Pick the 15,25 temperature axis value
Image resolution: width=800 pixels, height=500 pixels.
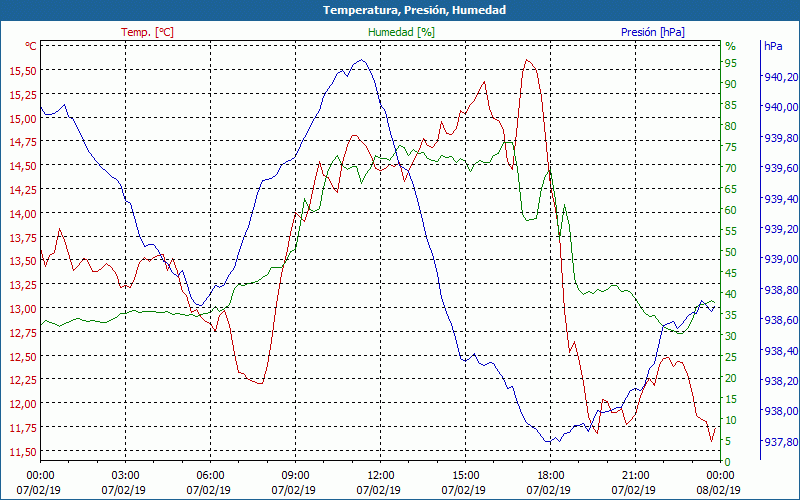23,94
